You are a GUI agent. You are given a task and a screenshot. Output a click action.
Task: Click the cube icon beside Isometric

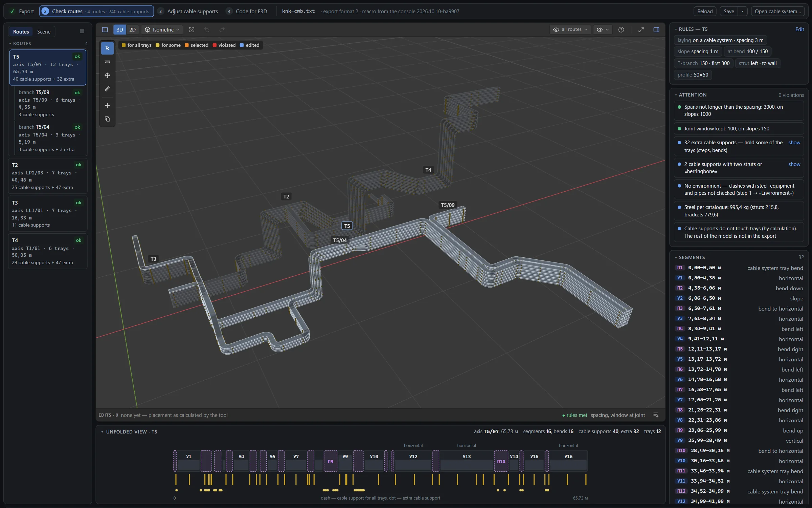[148, 30]
